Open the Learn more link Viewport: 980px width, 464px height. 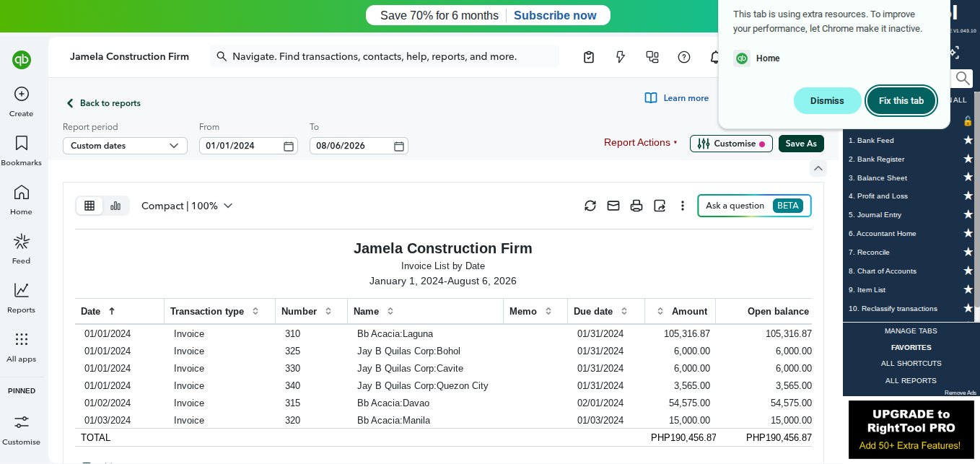(677, 98)
